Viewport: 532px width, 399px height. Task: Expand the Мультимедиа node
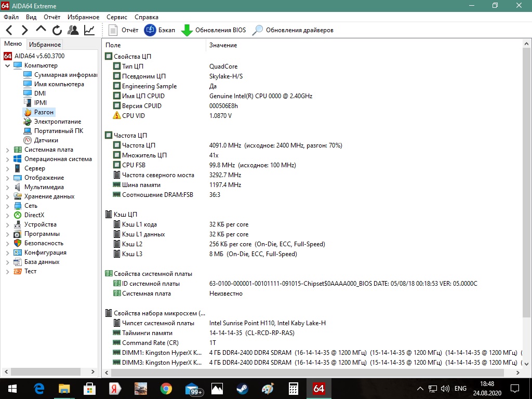[7, 187]
